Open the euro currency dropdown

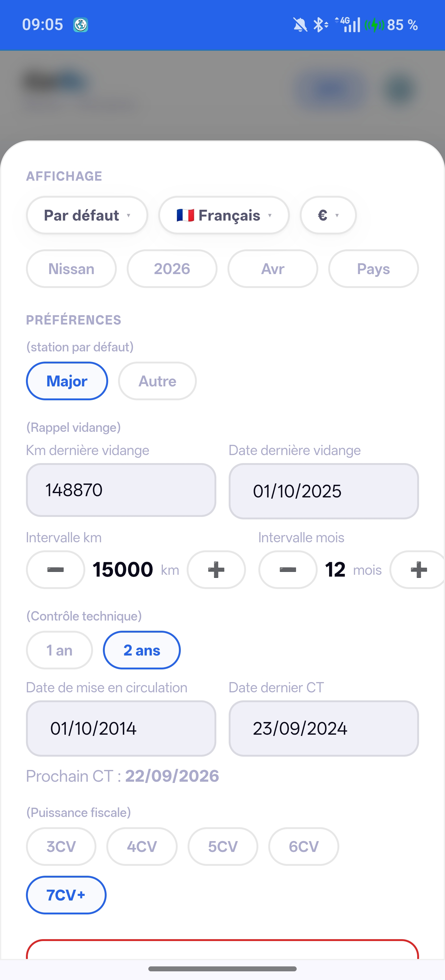tap(328, 215)
